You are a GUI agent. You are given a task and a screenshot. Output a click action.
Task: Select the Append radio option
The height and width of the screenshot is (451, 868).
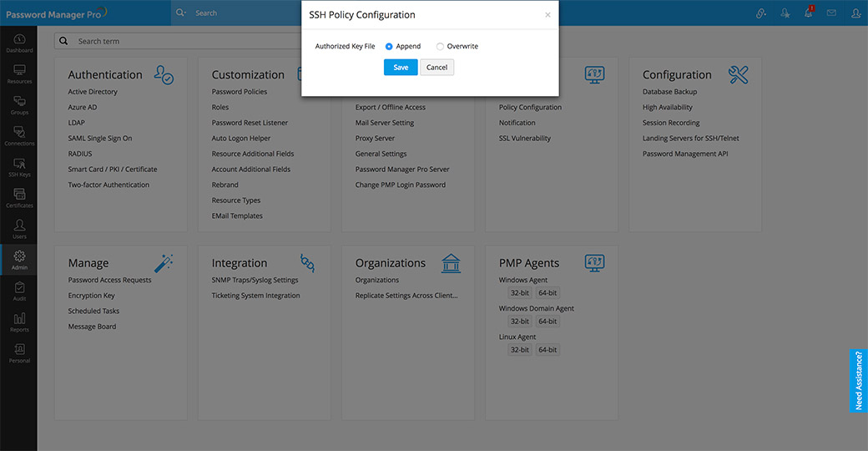(x=389, y=47)
